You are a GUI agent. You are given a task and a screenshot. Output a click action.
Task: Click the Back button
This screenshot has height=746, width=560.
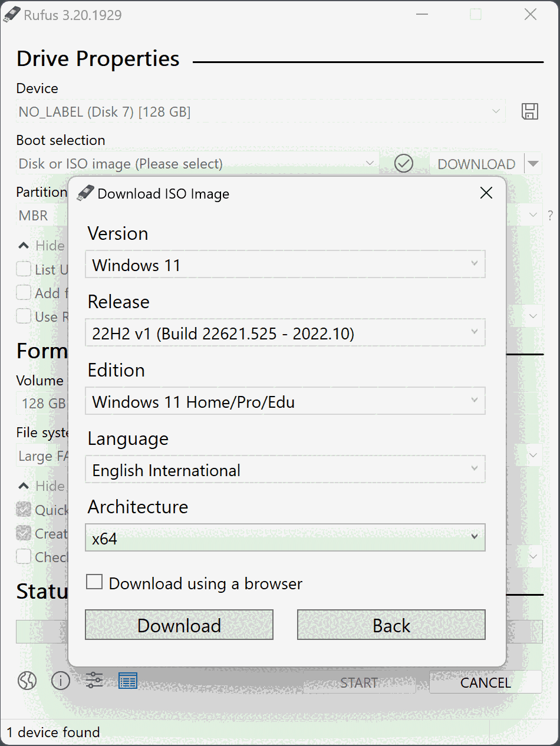[x=391, y=625]
